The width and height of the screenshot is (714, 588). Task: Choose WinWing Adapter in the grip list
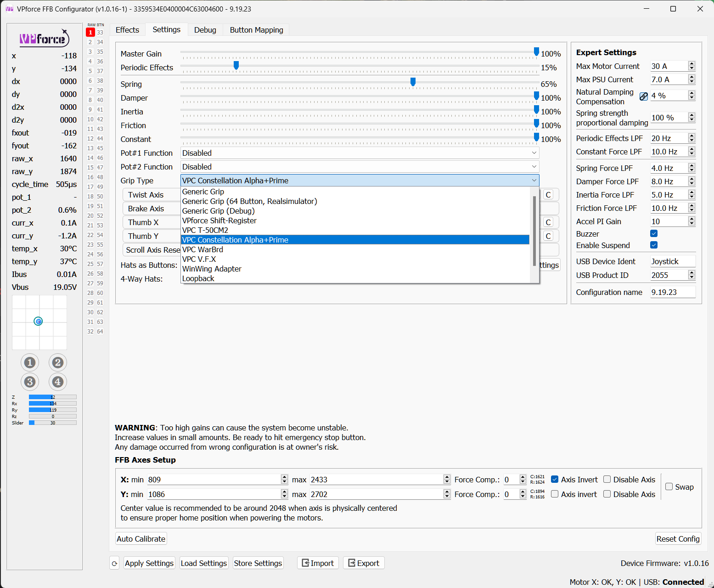point(212,269)
